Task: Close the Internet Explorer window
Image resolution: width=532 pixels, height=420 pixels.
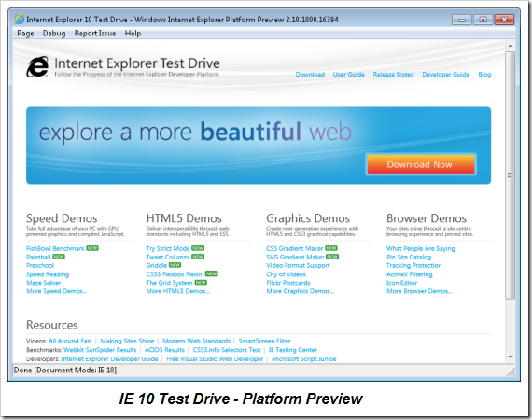Action: point(505,20)
